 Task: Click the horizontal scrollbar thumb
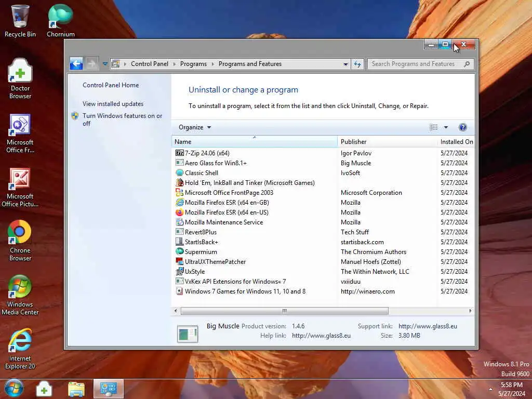[284, 311]
